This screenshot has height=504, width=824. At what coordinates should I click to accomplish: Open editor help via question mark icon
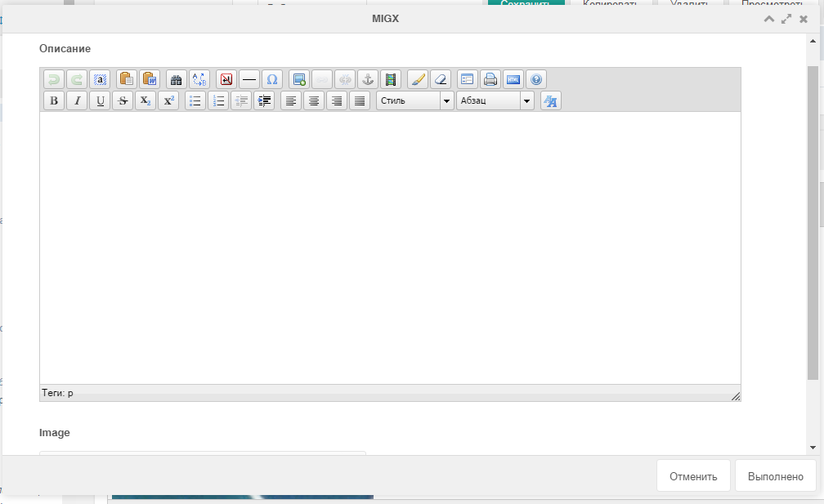(x=536, y=79)
